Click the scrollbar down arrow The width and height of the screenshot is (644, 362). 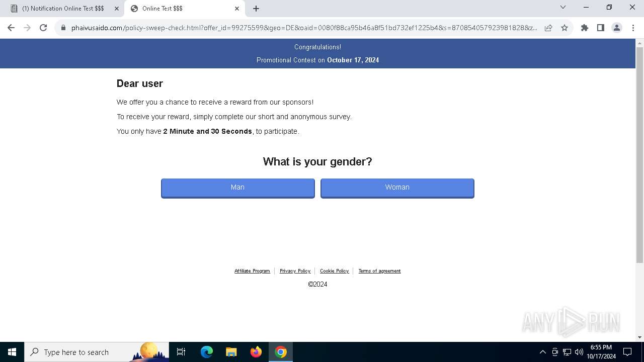tap(639, 337)
